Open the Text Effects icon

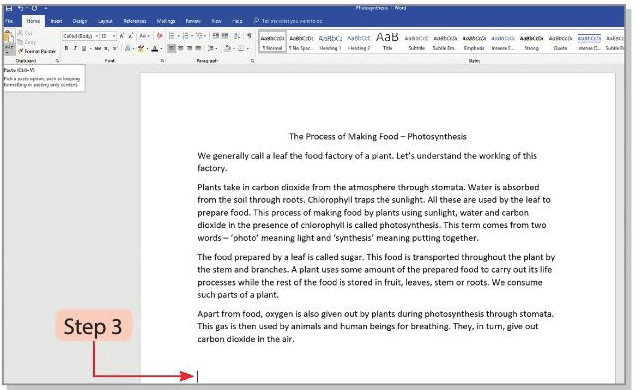(127, 48)
